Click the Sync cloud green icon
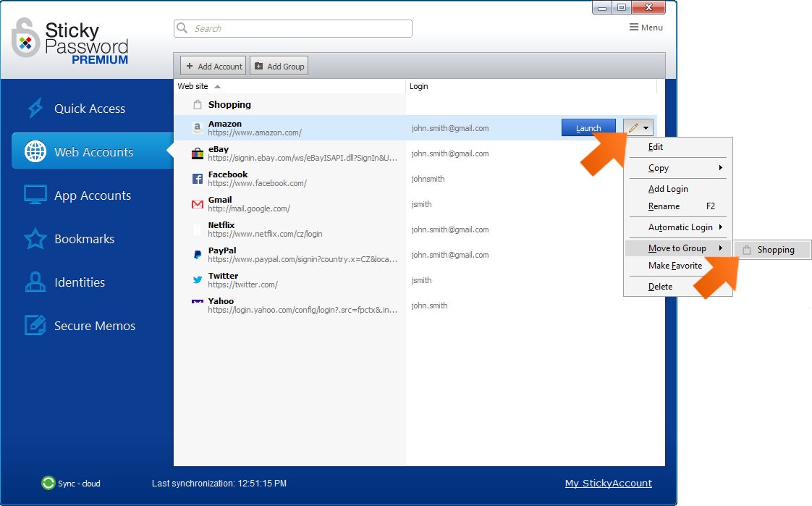 pyautogui.click(x=48, y=484)
